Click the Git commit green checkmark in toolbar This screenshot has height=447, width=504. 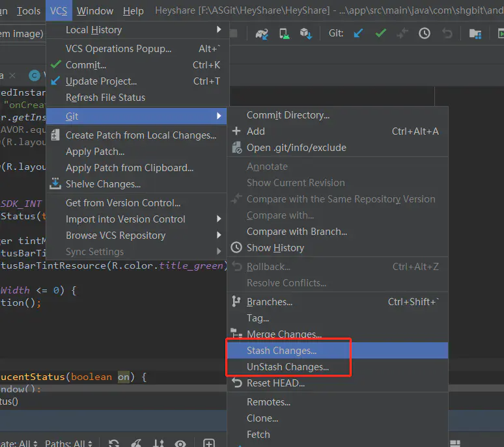click(x=380, y=33)
